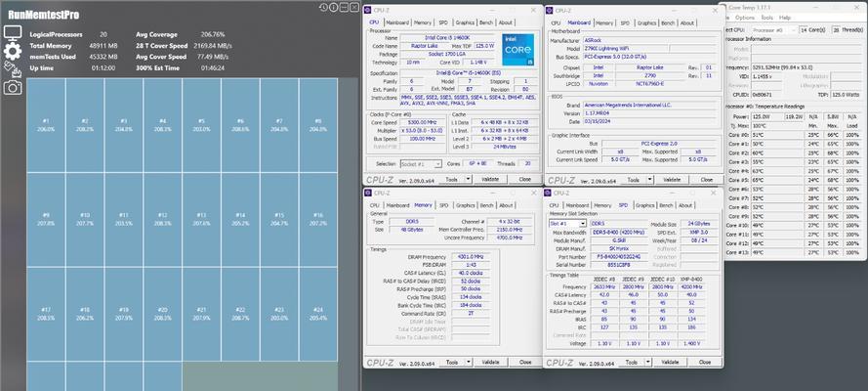This screenshot has height=391, width=868.
Task: Open the monitor view icon in RunMemtestPro
Action: (13, 32)
